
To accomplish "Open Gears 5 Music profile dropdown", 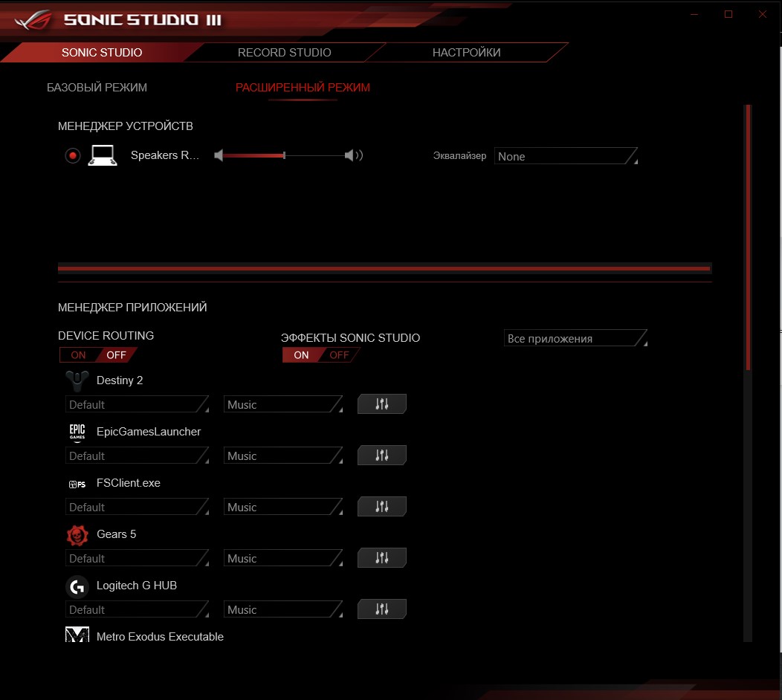I will 283,559.
